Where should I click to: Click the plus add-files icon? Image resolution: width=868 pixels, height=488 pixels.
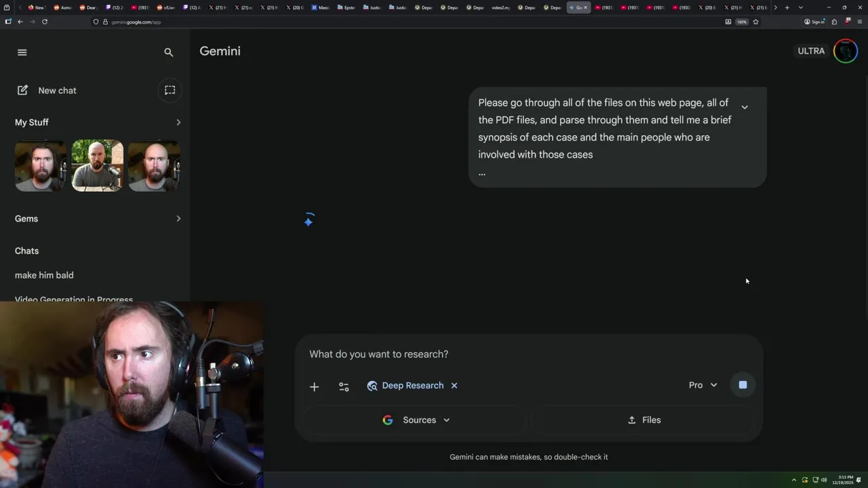pos(314,386)
